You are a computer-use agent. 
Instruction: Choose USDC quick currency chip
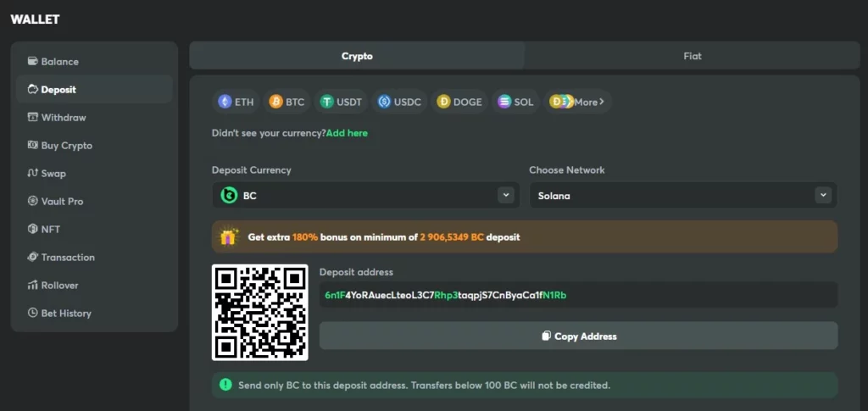pyautogui.click(x=399, y=102)
